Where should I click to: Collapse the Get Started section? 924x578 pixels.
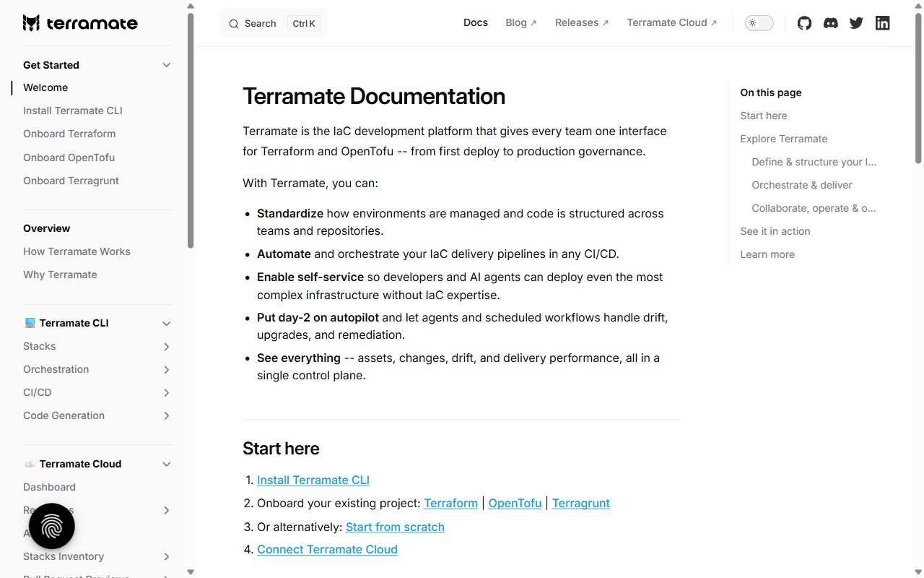coord(167,65)
